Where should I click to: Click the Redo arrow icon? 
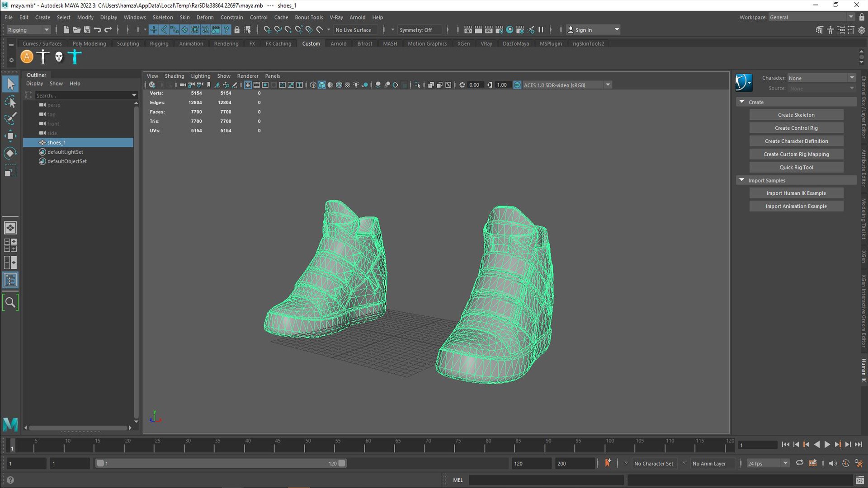tap(108, 30)
